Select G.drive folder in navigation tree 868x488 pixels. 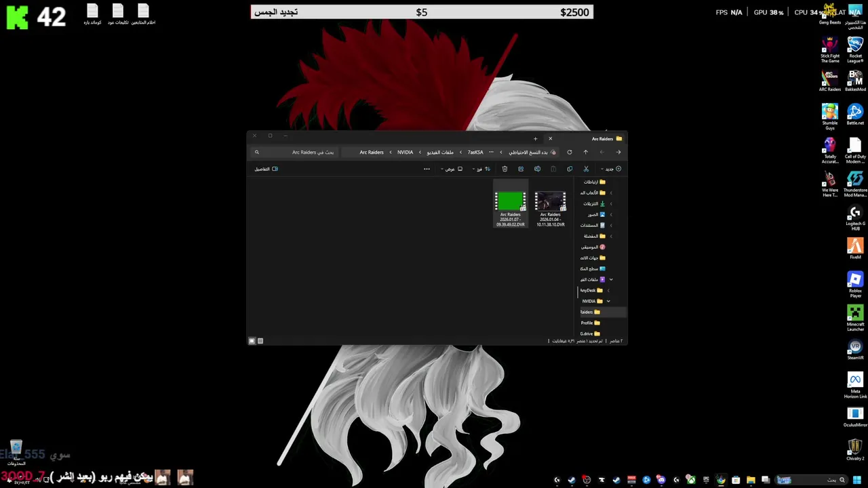coord(590,333)
